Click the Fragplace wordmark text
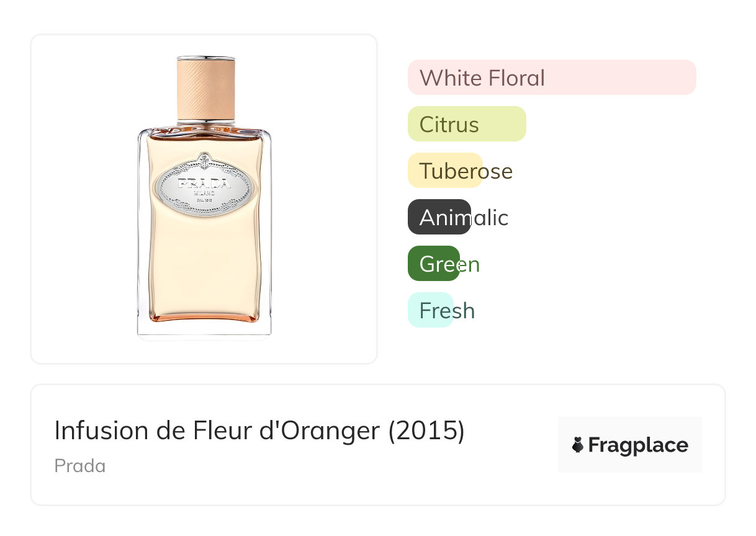The image size is (756, 536). coord(638,445)
